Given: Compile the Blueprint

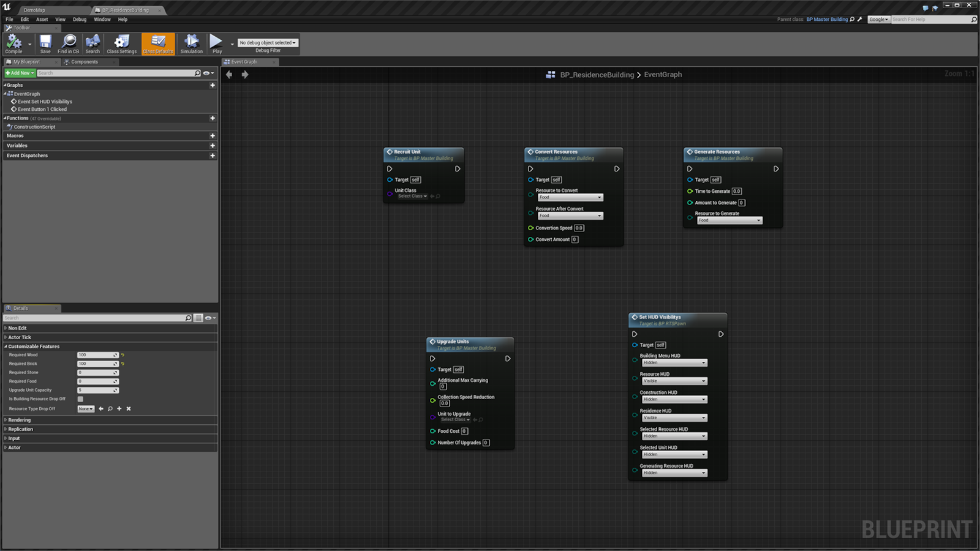Looking at the screenshot, I should [x=13, y=43].
